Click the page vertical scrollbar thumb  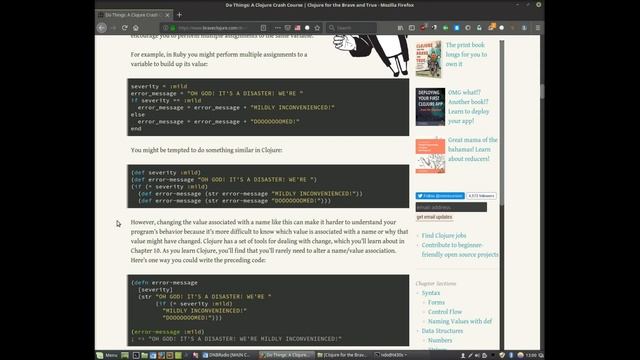[542, 91]
